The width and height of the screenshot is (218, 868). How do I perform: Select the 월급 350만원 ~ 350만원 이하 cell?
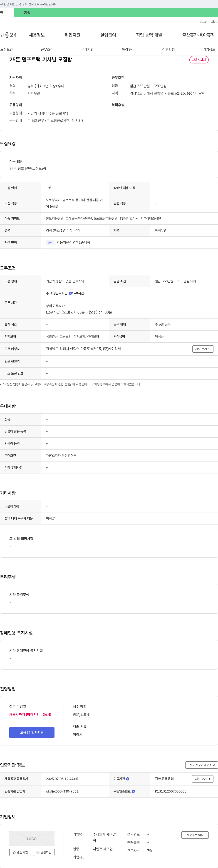[175, 281]
